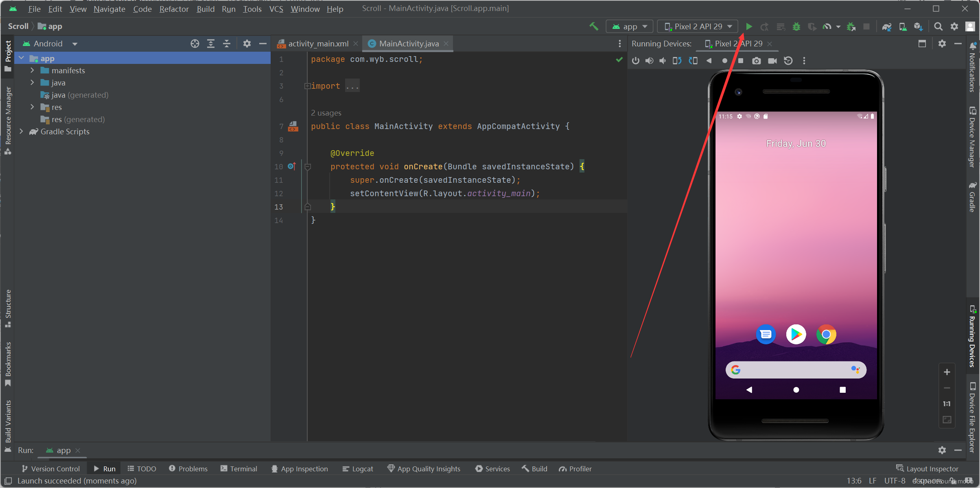Take emulator screenshot with camera icon
980x488 pixels.
[757, 61]
